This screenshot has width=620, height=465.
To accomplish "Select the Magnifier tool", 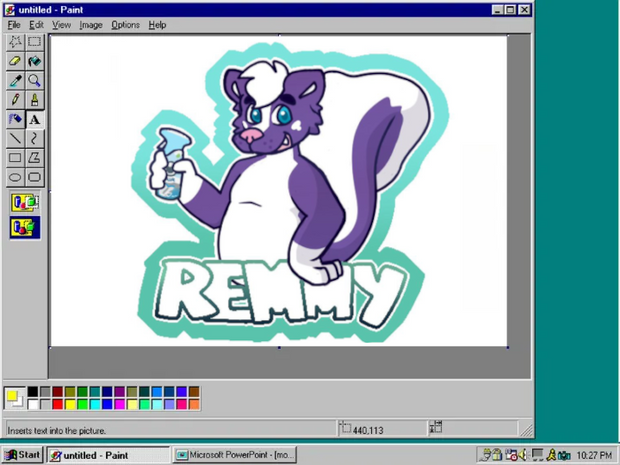I will [34, 80].
